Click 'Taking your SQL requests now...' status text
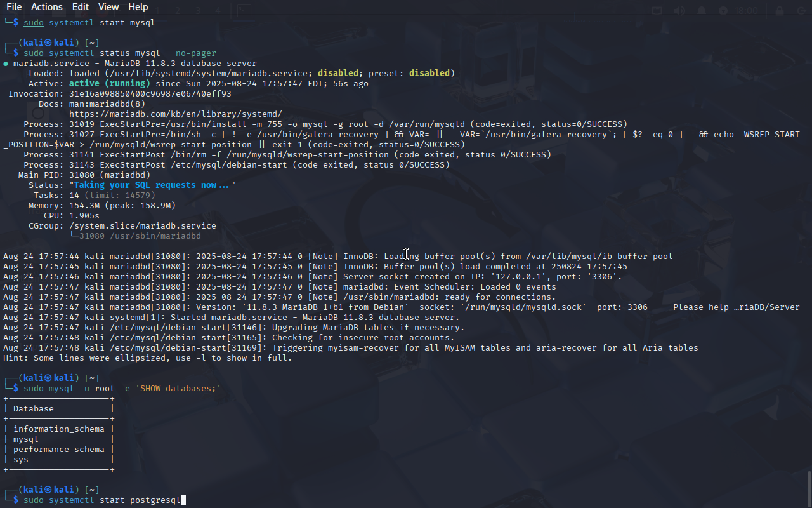This screenshot has height=508, width=812. coord(153,185)
